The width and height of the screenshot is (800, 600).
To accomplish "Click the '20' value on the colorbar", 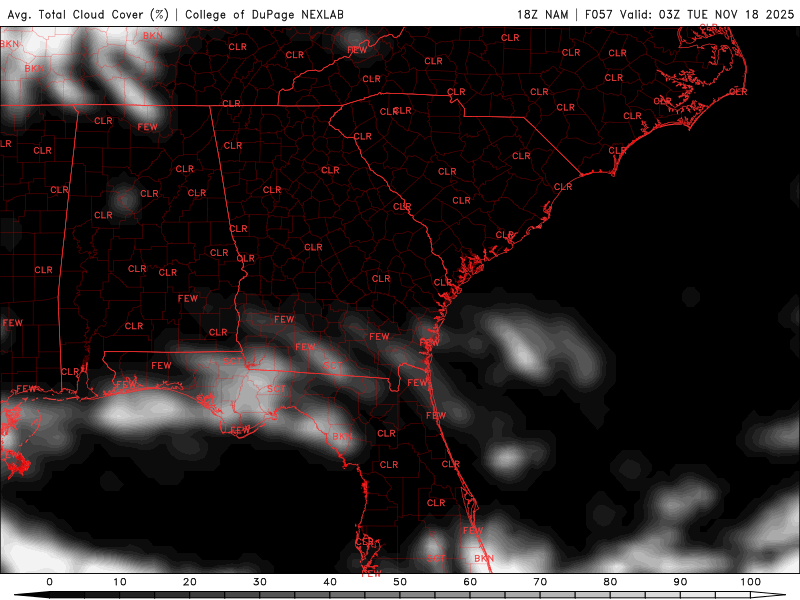I will click(190, 582).
